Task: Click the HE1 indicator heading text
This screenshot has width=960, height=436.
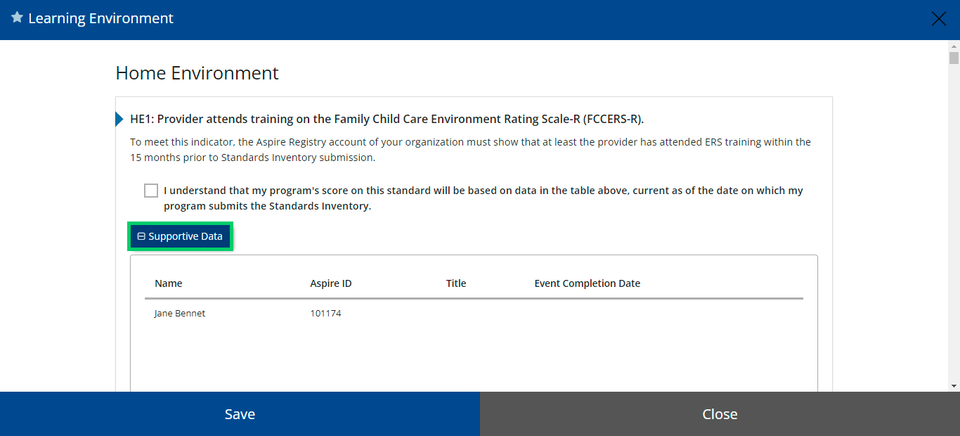Action: (387, 119)
